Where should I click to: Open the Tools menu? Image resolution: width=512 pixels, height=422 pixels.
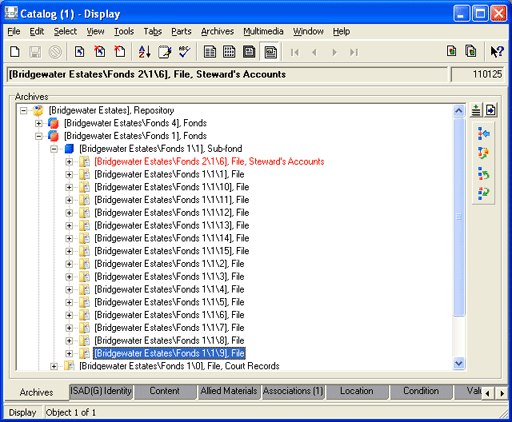click(124, 31)
